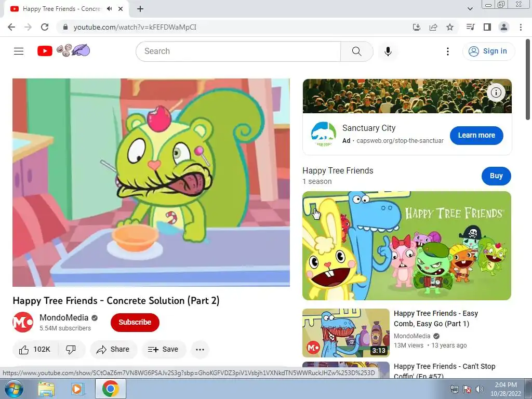The width and height of the screenshot is (532, 399).
Task: Open YouTube settings three-dot menu
Action: (448, 51)
